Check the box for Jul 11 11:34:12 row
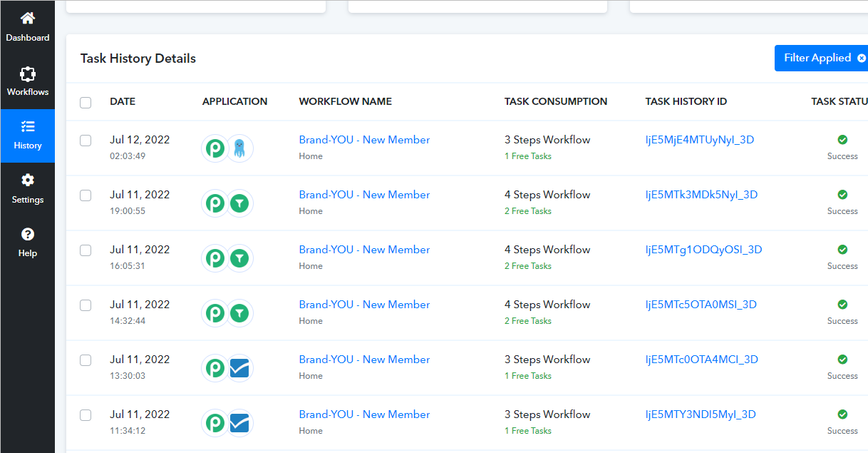This screenshot has width=868, height=453. point(86,415)
